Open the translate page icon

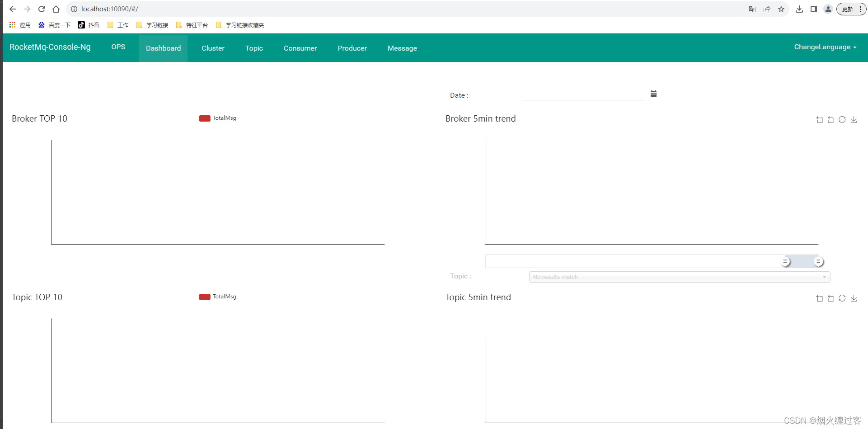(752, 9)
